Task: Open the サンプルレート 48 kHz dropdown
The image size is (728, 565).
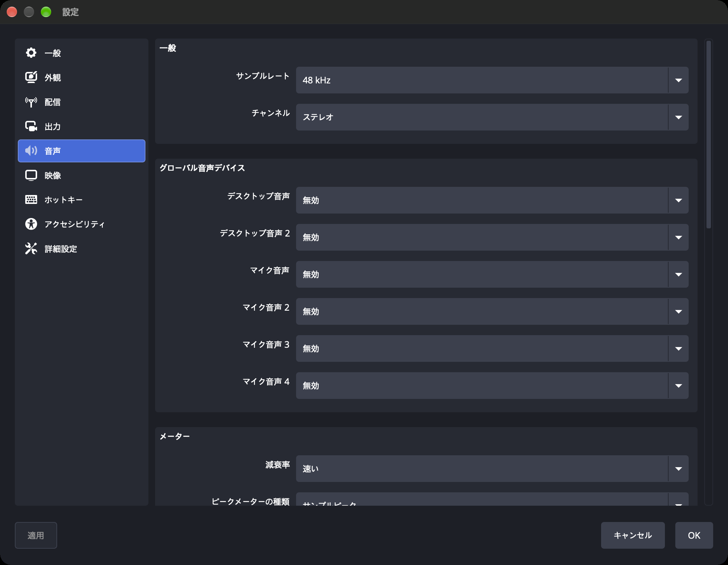Action: tap(492, 80)
